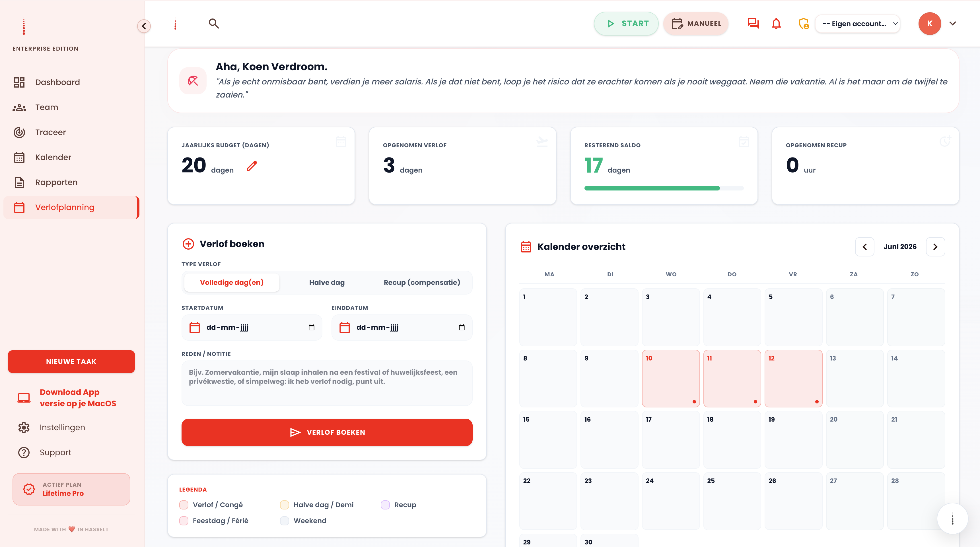This screenshot has height=547, width=980.
Task: Click the Resterend saldo progress bar
Action: 664,188
